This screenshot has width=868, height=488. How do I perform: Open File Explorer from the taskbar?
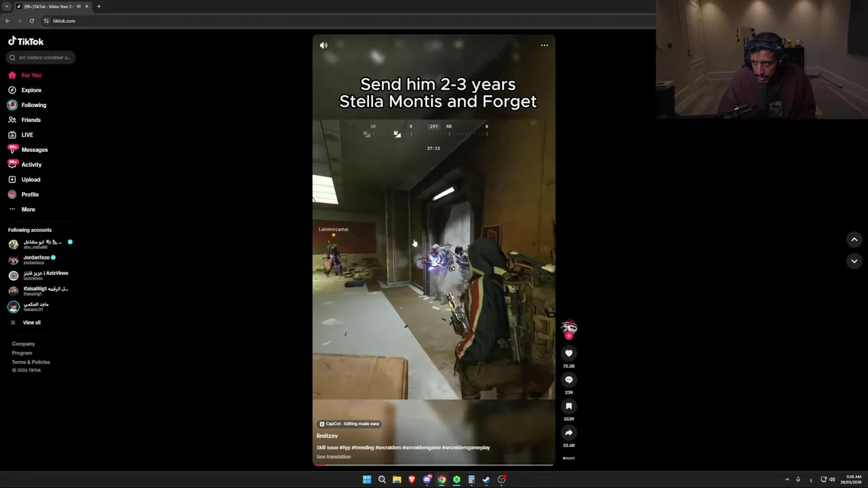397,480
